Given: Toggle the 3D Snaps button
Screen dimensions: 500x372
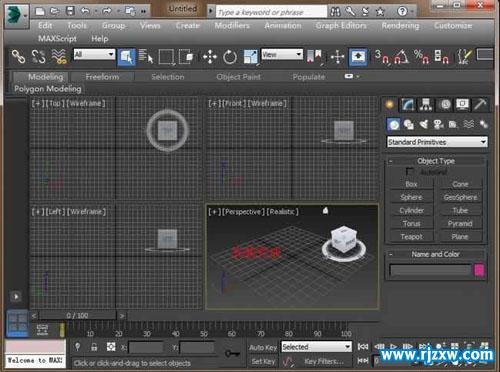Looking at the screenshot, I should 381,57.
